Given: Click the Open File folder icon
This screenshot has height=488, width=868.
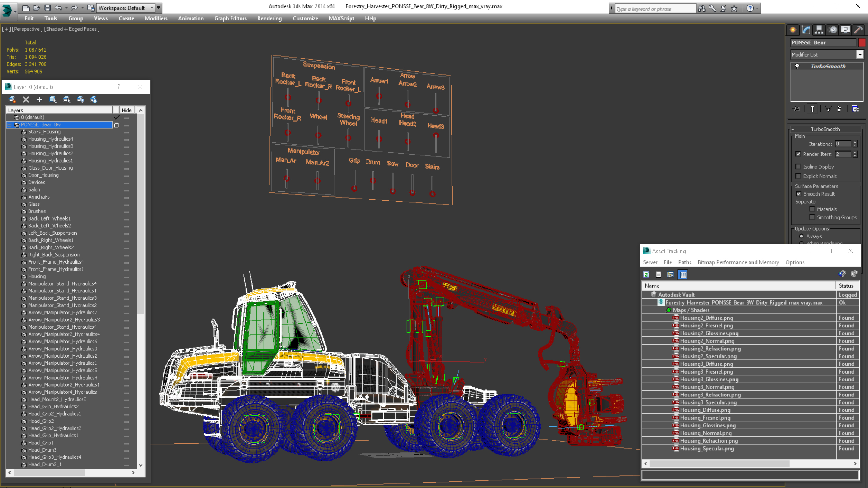Looking at the screenshot, I should pos(37,8).
